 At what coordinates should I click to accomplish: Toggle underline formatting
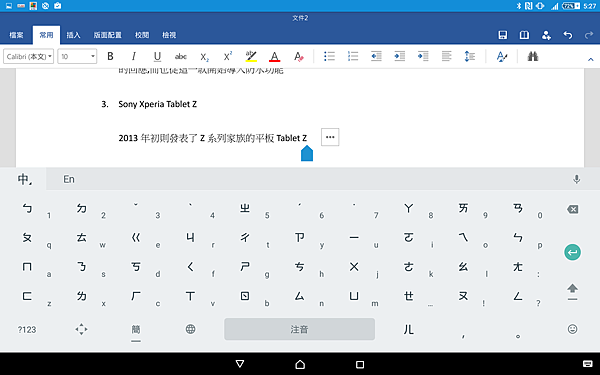pyautogui.click(x=157, y=57)
